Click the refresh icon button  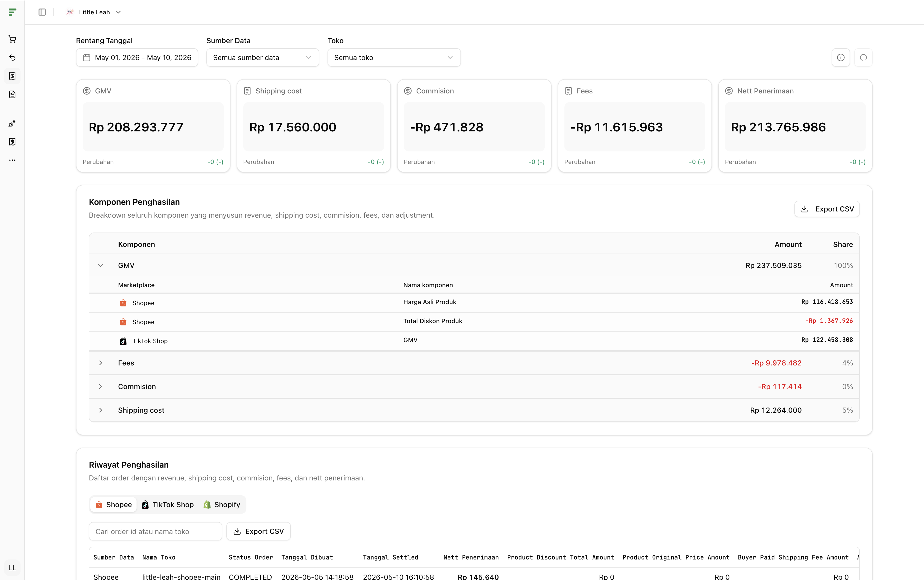click(x=863, y=57)
